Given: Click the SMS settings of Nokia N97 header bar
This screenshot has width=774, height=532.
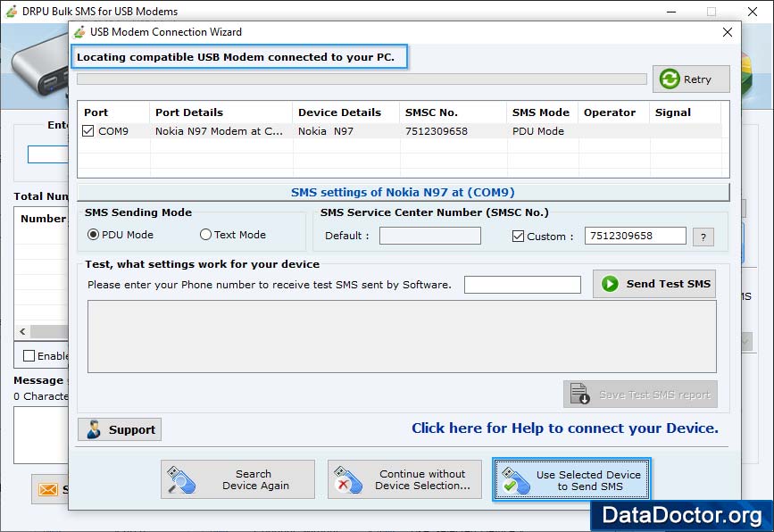Looking at the screenshot, I should click(x=403, y=192).
